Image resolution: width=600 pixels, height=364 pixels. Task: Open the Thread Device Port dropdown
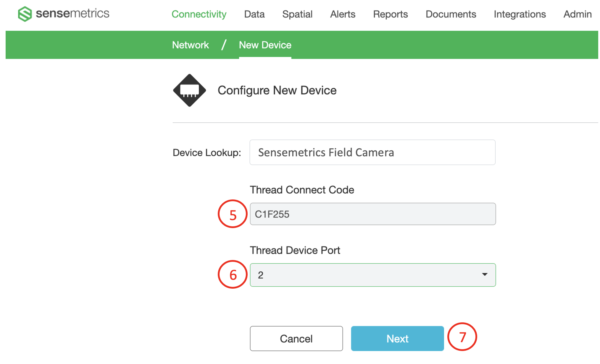(x=373, y=275)
